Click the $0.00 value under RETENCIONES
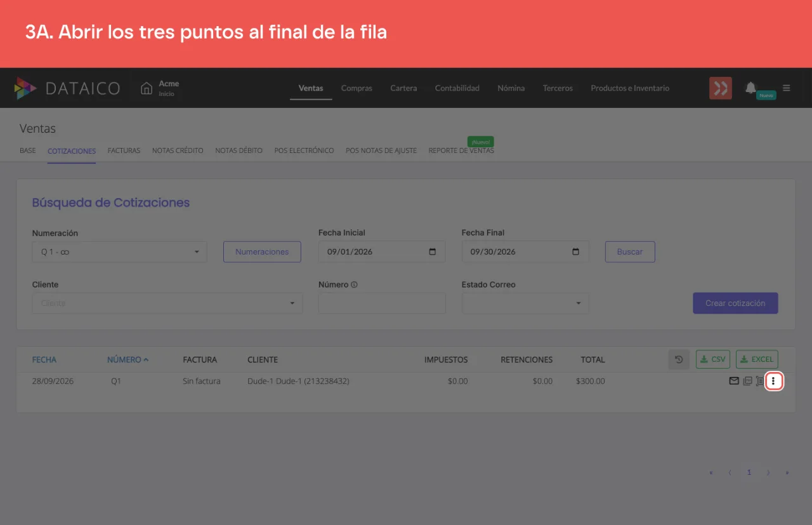 (542, 382)
